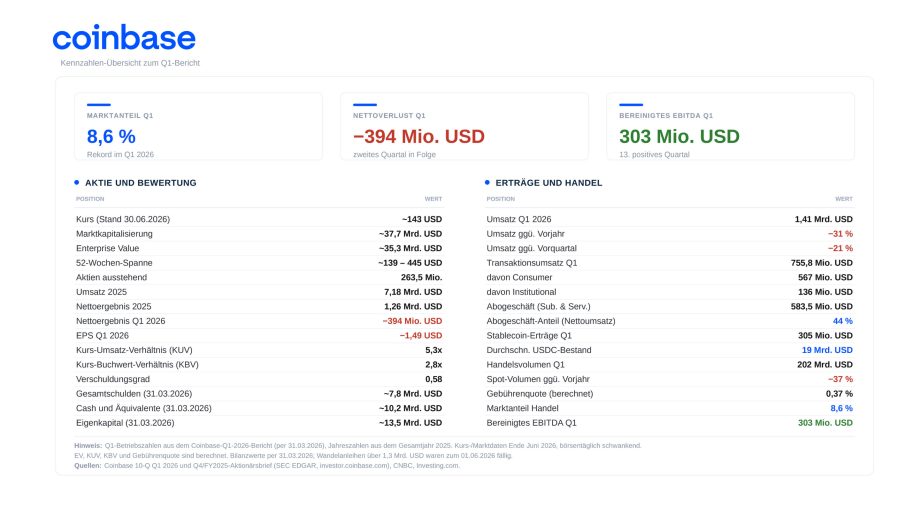The height and width of the screenshot is (518, 920).
Task: Click the '2,8x' value
Action: [x=434, y=365]
